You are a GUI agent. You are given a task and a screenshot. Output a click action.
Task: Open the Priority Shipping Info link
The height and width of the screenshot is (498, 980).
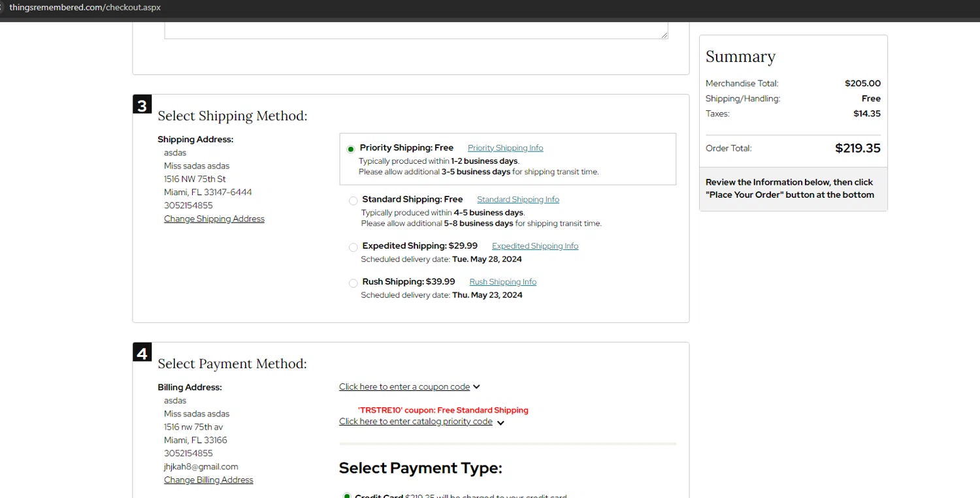(x=505, y=148)
